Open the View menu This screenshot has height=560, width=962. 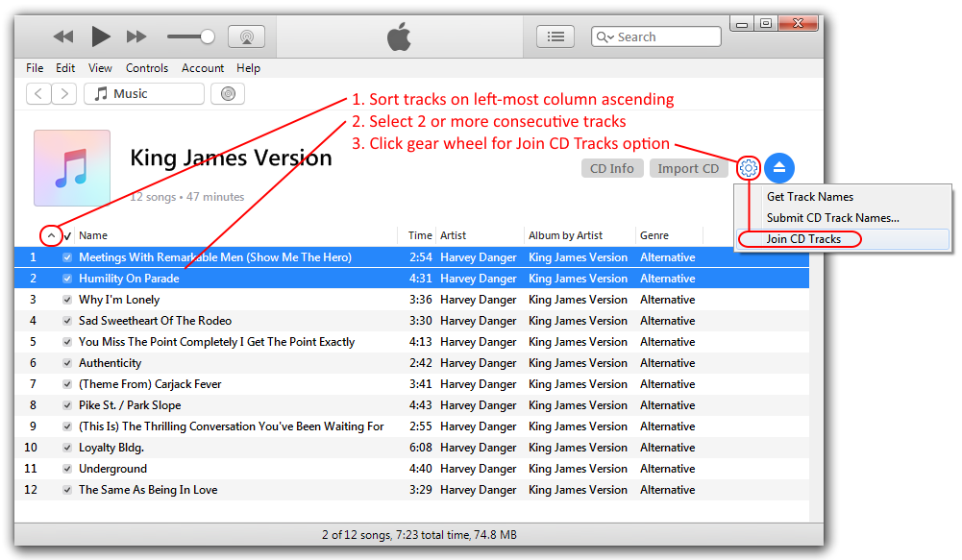100,68
